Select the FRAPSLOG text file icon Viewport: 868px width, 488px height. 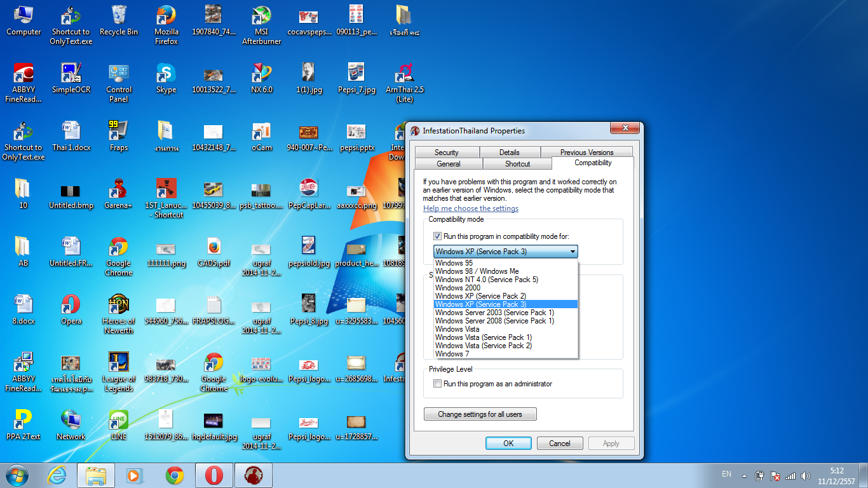coord(214,310)
